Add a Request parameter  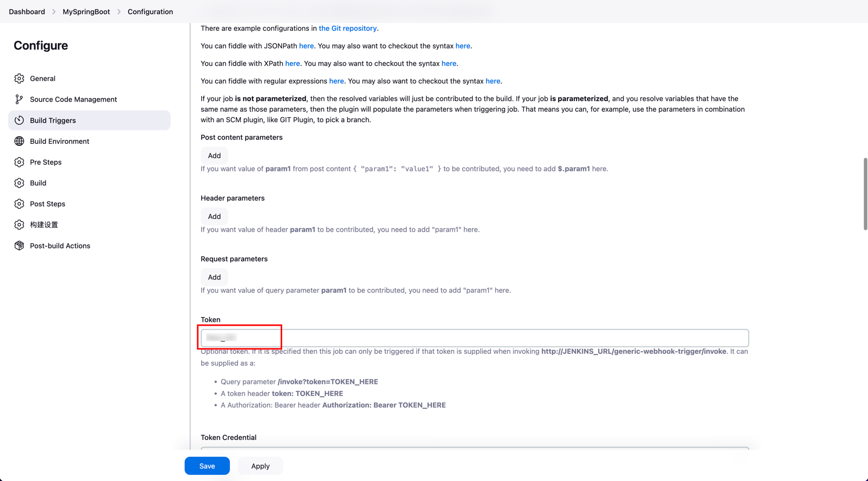214,277
